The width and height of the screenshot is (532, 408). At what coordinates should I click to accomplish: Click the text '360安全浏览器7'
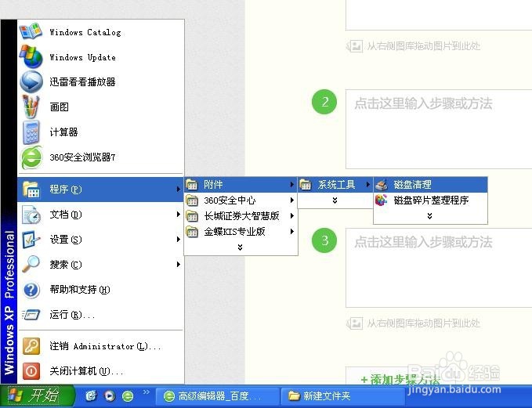pyautogui.click(x=82, y=157)
